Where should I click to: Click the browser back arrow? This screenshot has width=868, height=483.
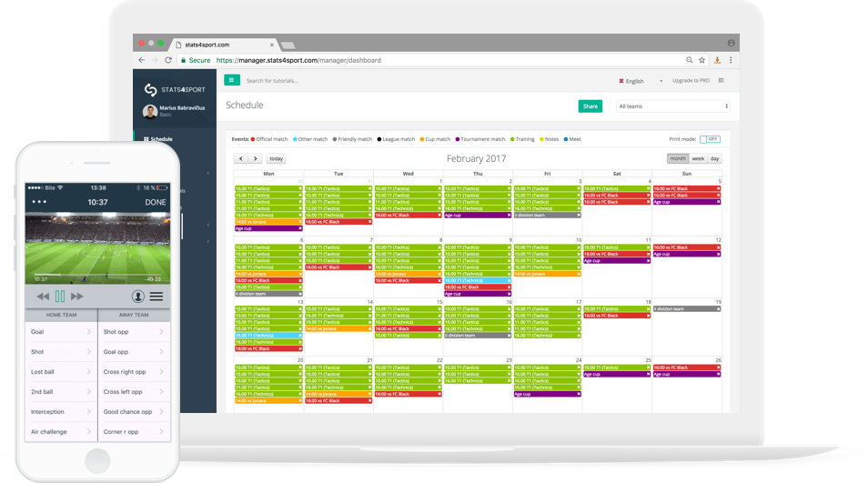point(142,60)
